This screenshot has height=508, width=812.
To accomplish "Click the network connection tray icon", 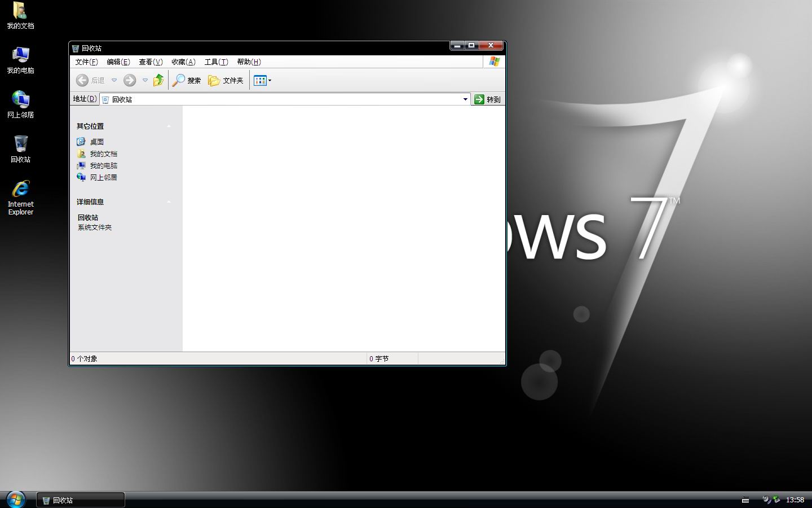I will click(x=776, y=500).
